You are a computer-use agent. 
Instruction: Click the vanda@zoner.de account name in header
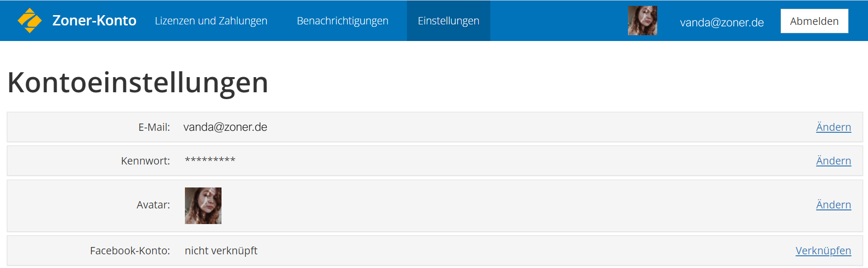722,22
